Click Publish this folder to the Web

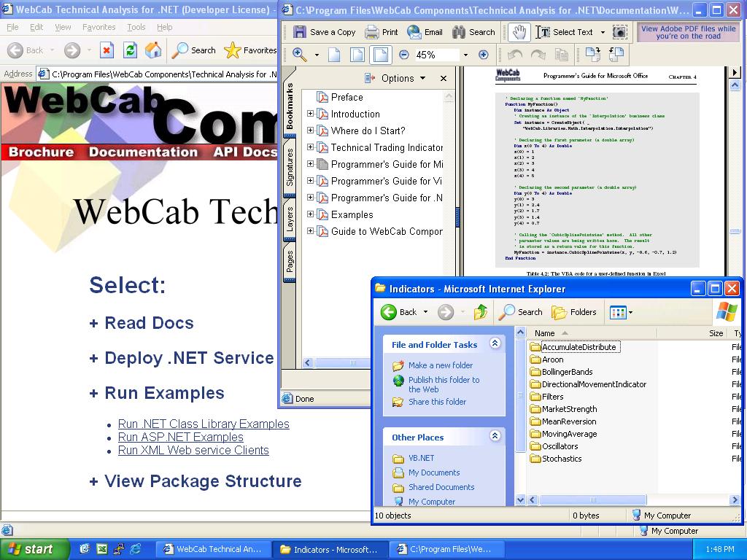(444, 384)
